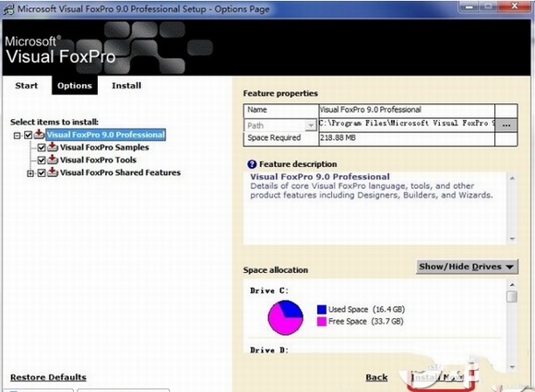This screenshot has height=392, width=535.
Task: Close the setup window
Action: click(515, 6)
